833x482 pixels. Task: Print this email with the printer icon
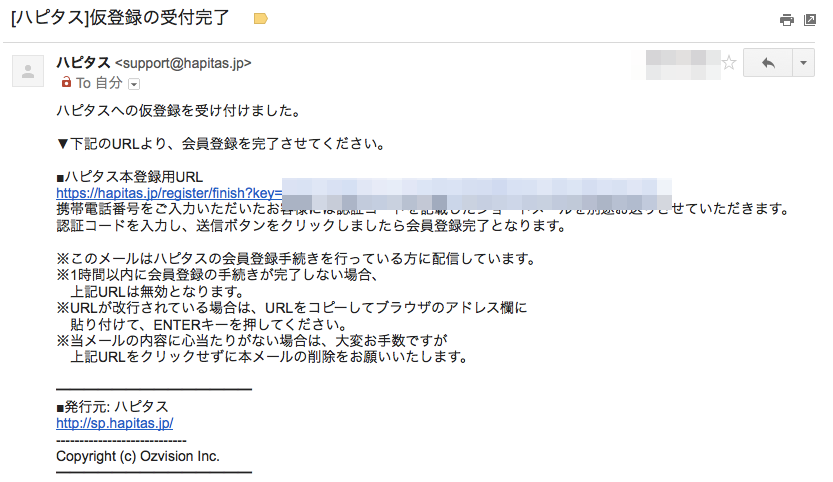pyautogui.click(x=787, y=20)
